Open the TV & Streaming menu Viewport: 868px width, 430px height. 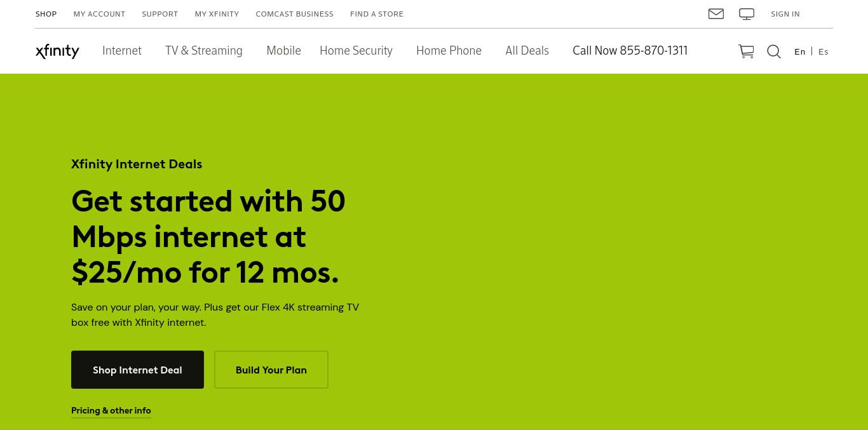coord(204,51)
